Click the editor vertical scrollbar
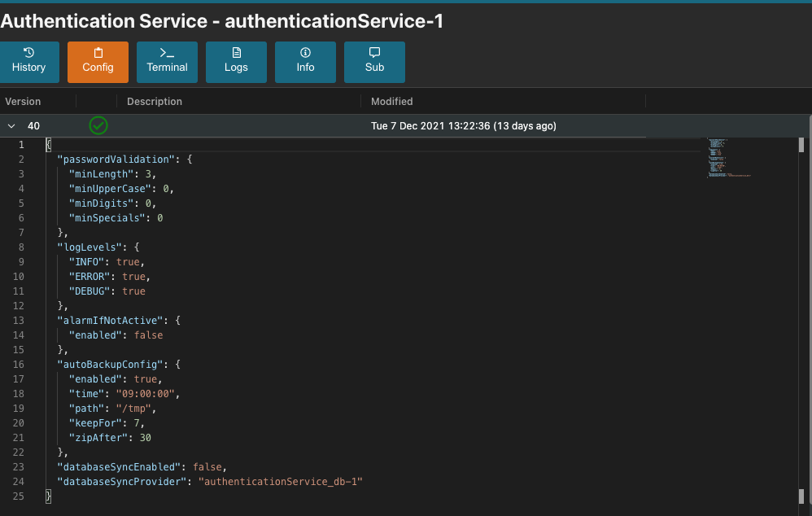The height and width of the screenshot is (516, 812). (x=801, y=321)
